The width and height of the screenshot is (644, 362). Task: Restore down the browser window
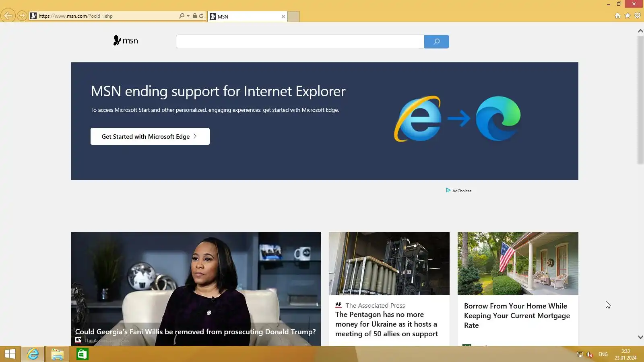(x=619, y=4)
